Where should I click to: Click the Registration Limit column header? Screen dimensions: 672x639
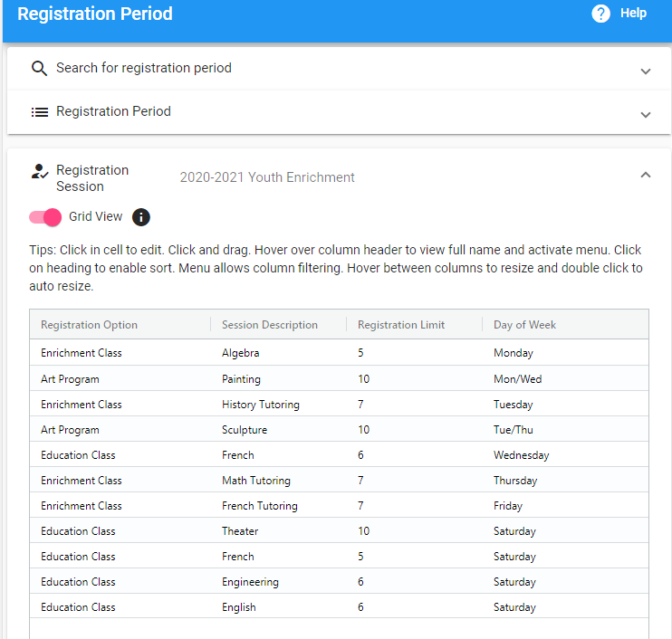(x=401, y=325)
